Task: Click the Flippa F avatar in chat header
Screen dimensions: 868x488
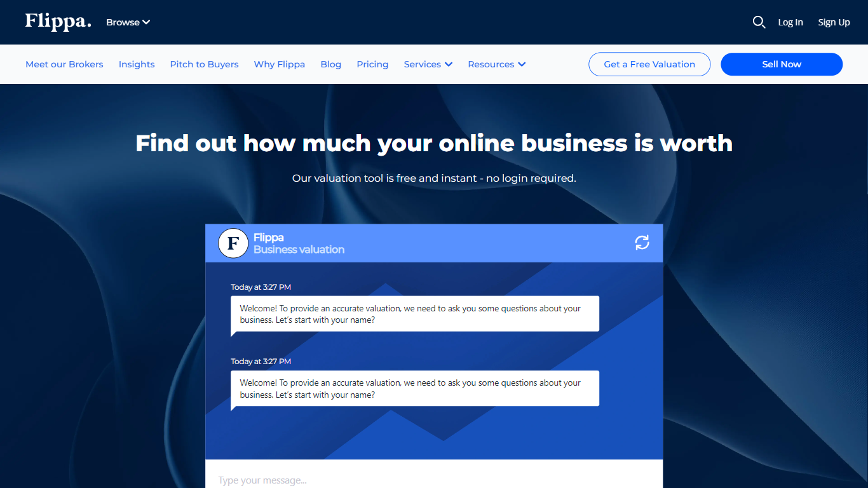Action: click(x=233, y=243)
